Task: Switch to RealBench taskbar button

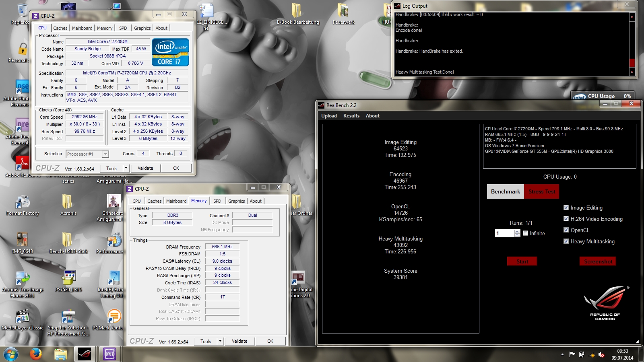Action: coord(85,354)
